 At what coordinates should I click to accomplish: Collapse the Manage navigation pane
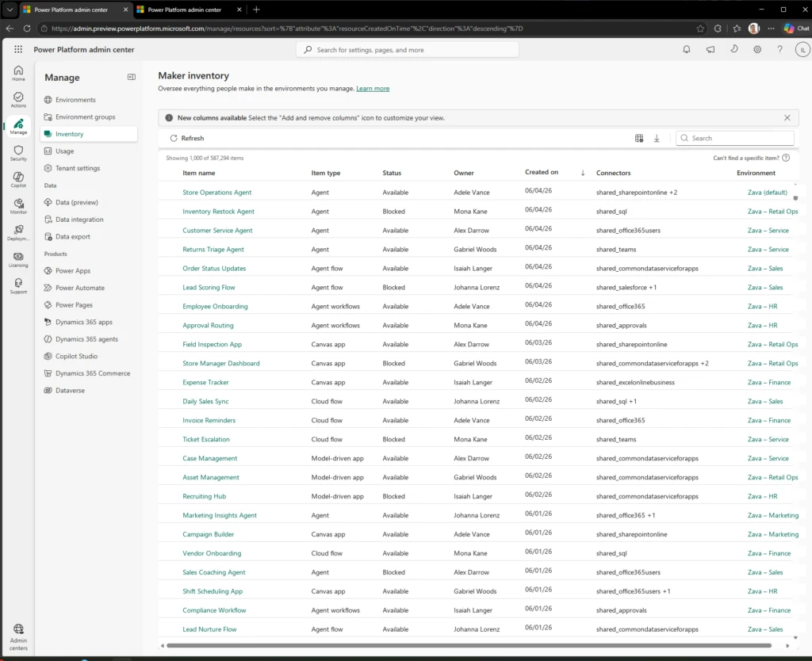pos(132,77)
